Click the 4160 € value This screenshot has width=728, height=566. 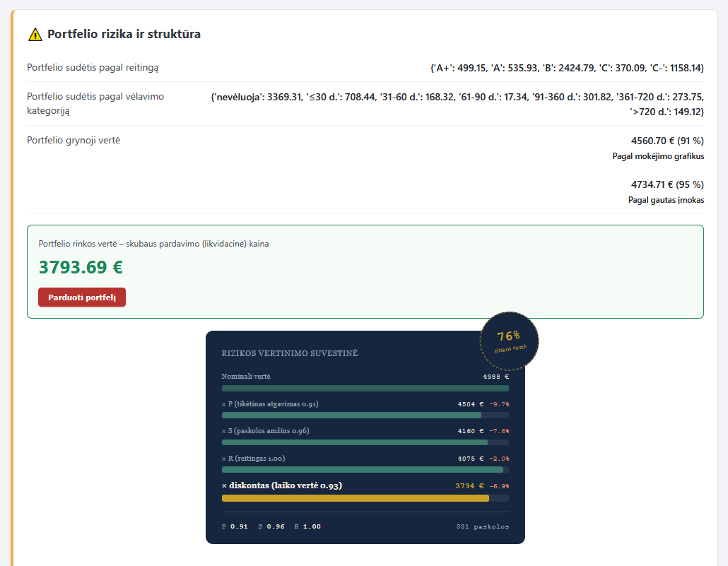click(x=471, y=431)
